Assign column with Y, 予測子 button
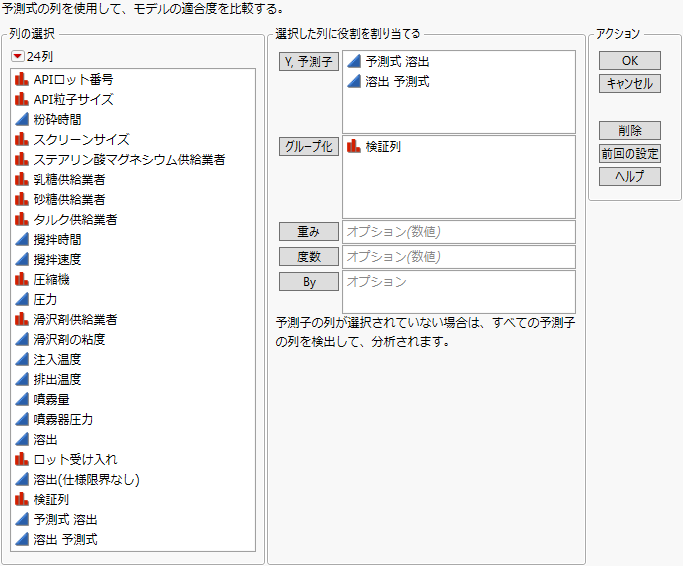 click(x=309, y=62)
